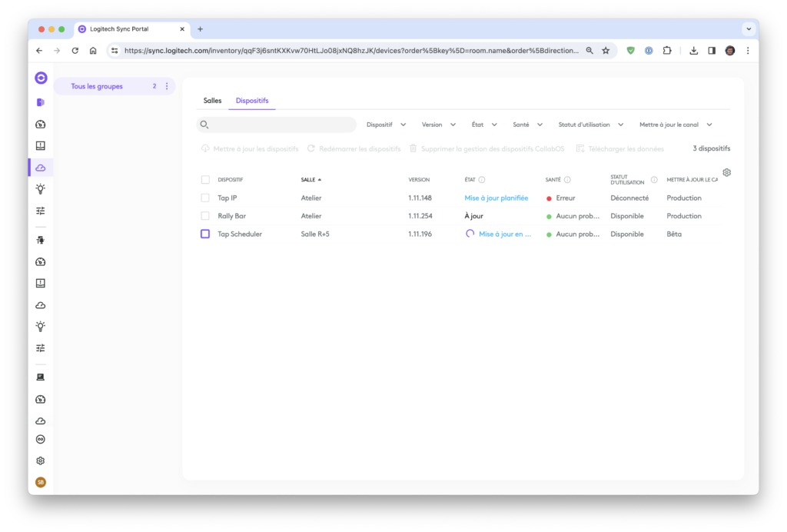This screenshot has width=787, height=532.
Task: Open the Statut d'utilisation filter dropdown
Action: point(590,125)
